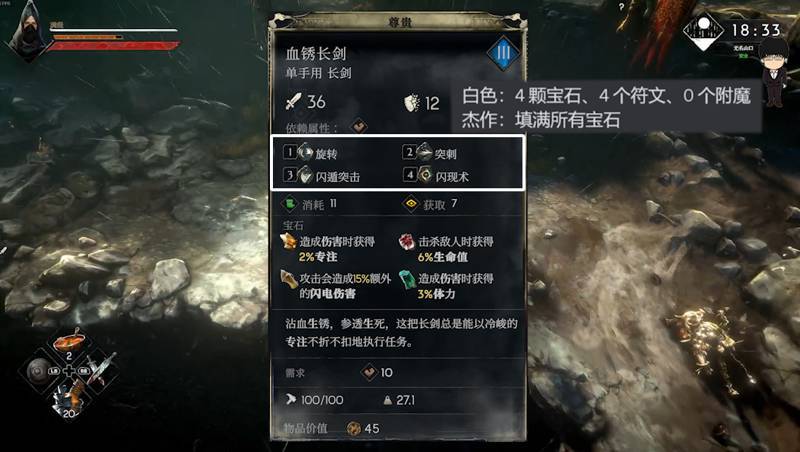Screen dimensions: 800x452
Task: Click the round shield quick slot
Action: point(39,371)
